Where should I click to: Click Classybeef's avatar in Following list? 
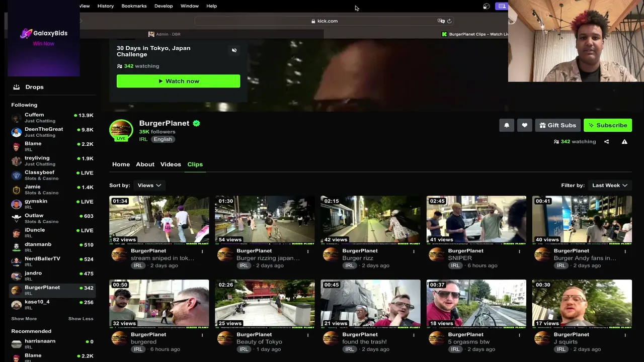click(17, 175)
